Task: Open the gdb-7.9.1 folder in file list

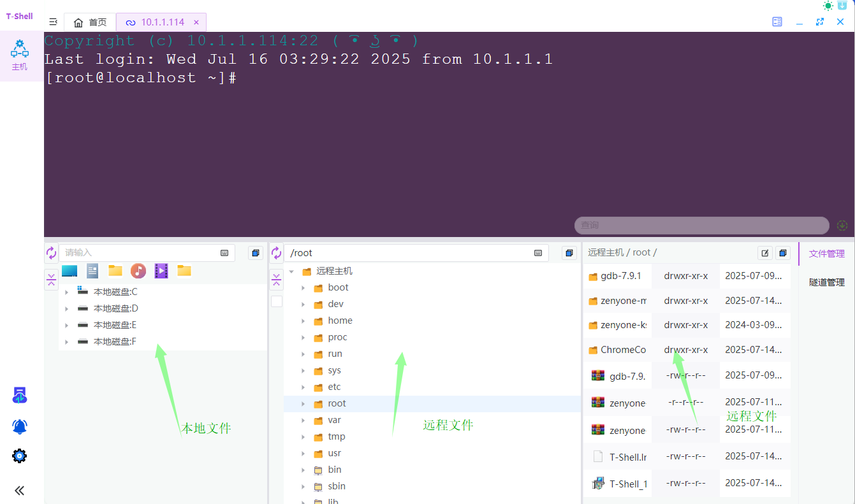Action: (x=616, y=277)
